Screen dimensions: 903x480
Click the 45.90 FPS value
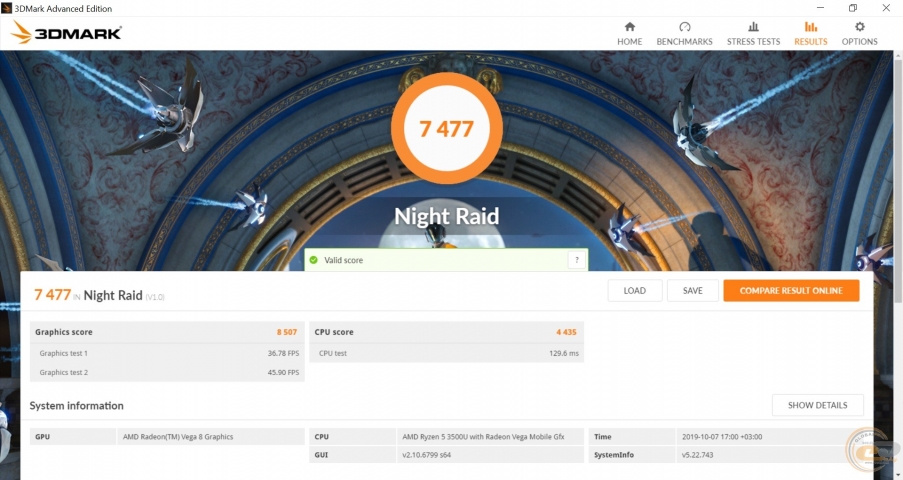click(x=283, y=372)
